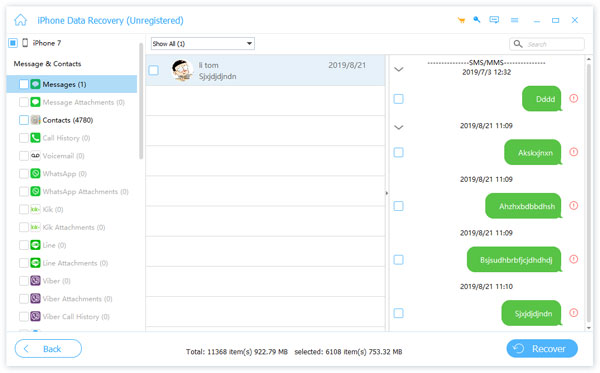
Task: Click the warning icon beside Sjxjdjdjndn bubble
Action: tap(573, 313)
